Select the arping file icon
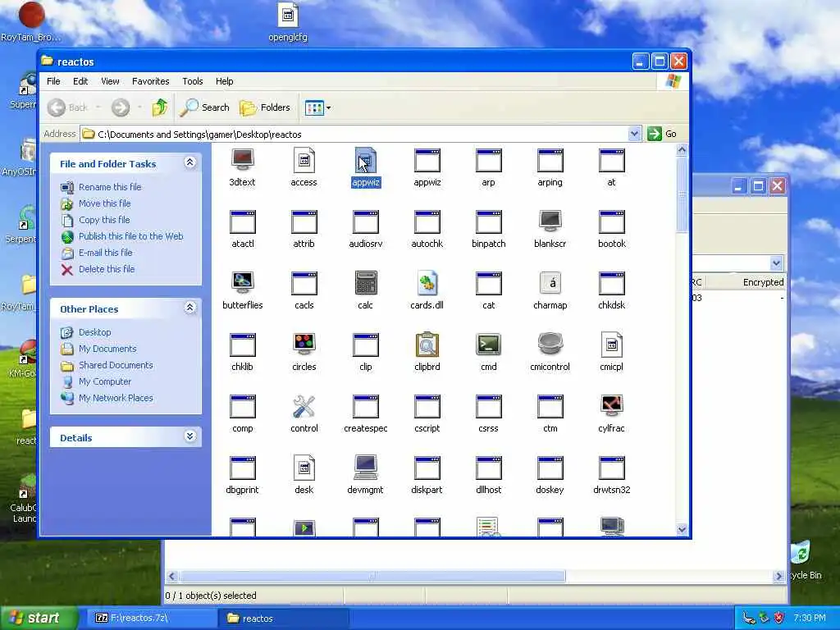The width and height of the screenshot is (840, 630). click(x=550, y=160)
